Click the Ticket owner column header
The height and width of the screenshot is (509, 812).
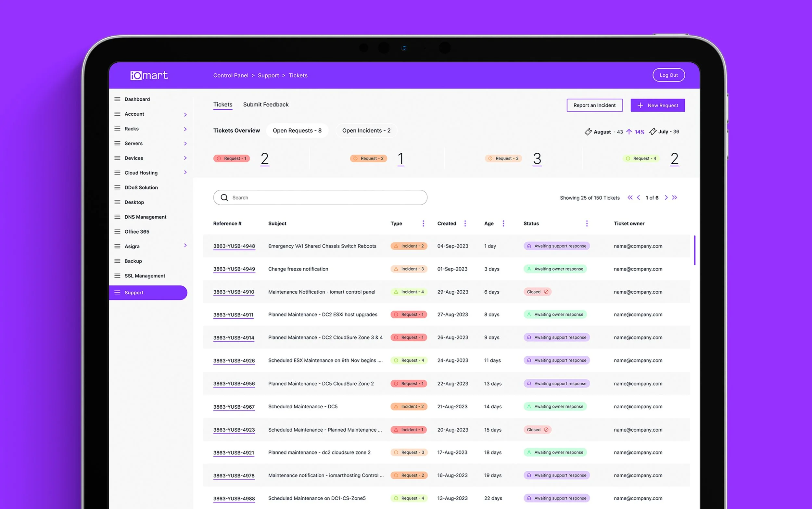629,223
